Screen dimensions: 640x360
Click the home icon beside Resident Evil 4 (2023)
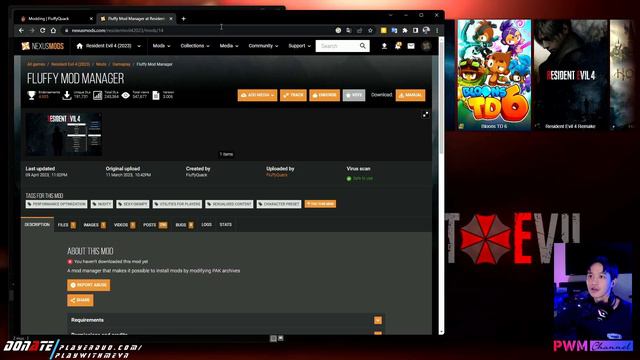[x=79, y=46]
